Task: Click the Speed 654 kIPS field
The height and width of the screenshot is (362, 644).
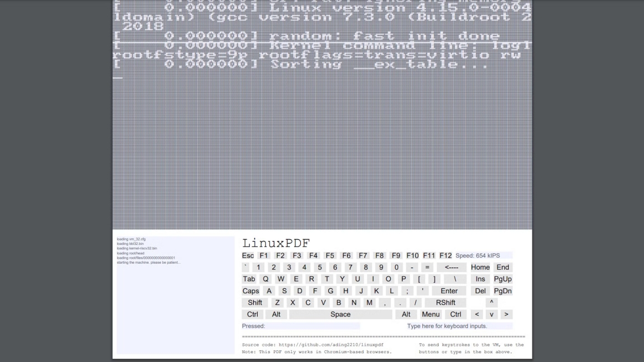Action: (484, 255)
